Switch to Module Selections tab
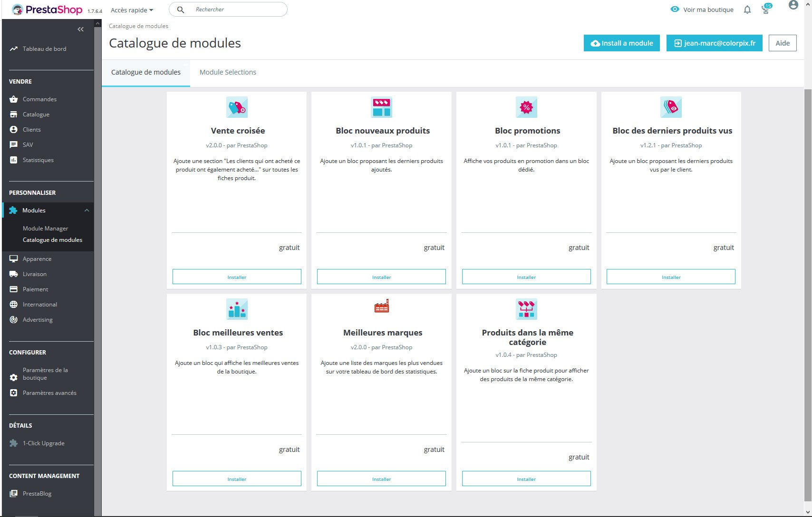This screenshot has height=517, width=812. click(x=228, y=72)
